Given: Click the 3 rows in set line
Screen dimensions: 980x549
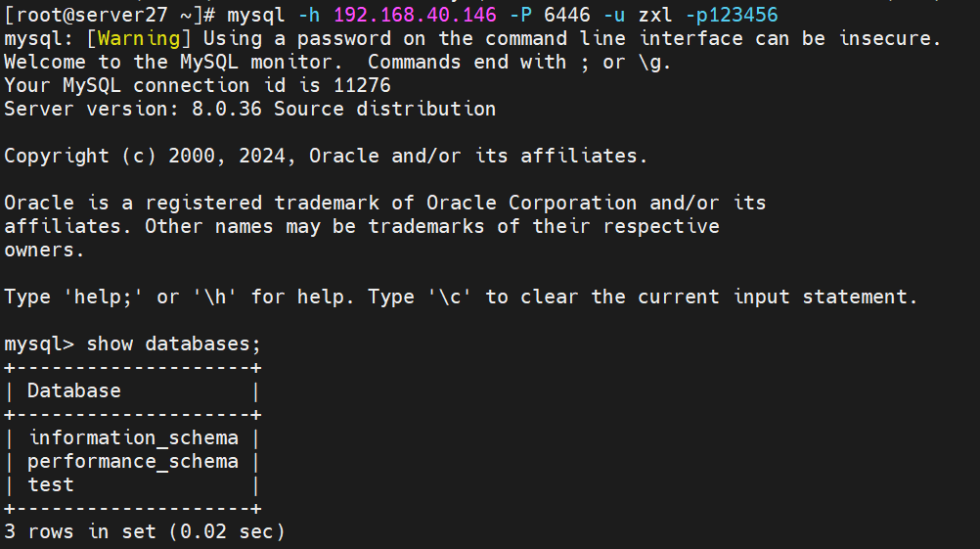Looking at the screenshot, I should 145,531.
